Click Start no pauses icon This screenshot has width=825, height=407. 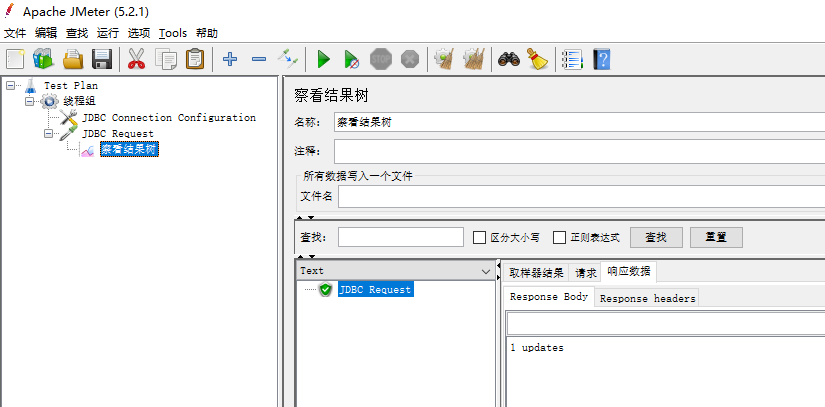pyautogui.click(x=351, y=59)
